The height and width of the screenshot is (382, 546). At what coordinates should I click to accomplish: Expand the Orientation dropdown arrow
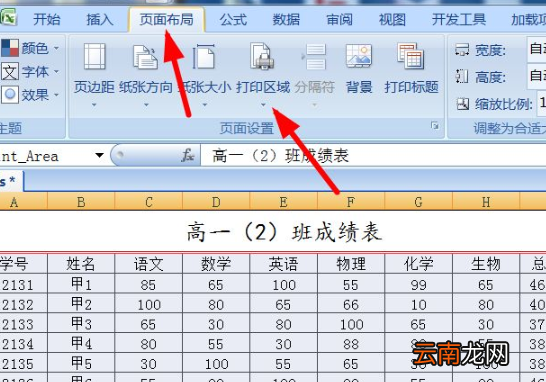point(146,105)
